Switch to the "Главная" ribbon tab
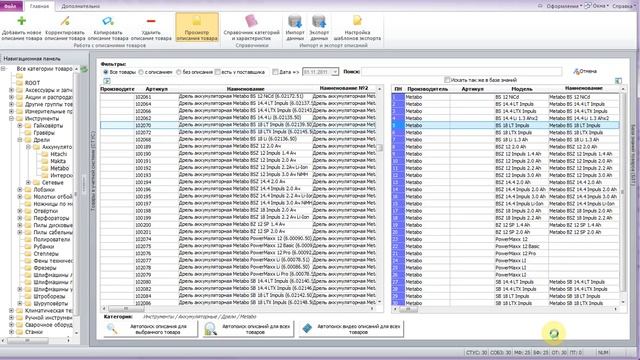 coord(39,6)
